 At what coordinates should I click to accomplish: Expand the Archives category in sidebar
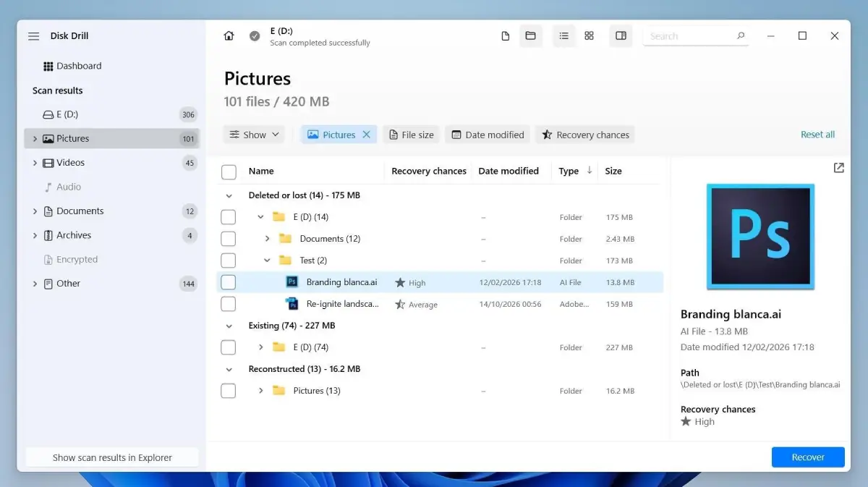point(35,235)
